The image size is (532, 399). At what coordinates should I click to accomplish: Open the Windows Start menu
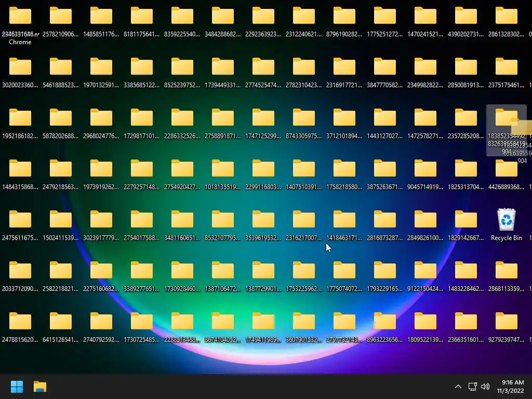pyautogui.click(x=17, y=387)
